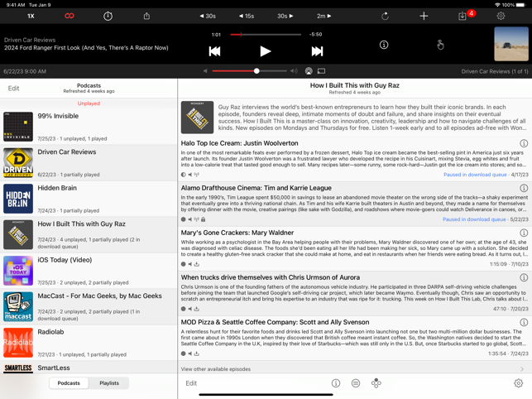
Task: Skip back 30 seconds
Action: [208, 16]
